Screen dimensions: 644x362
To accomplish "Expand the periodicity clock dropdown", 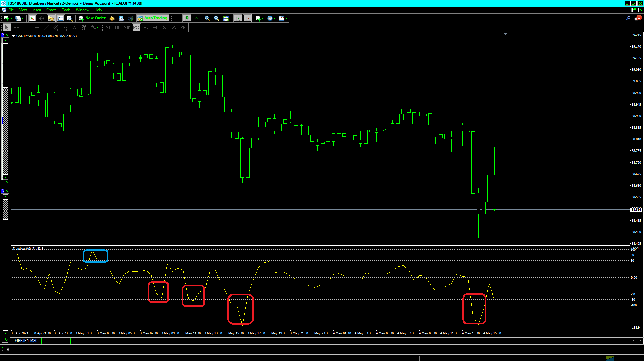I will coord(274,19).
